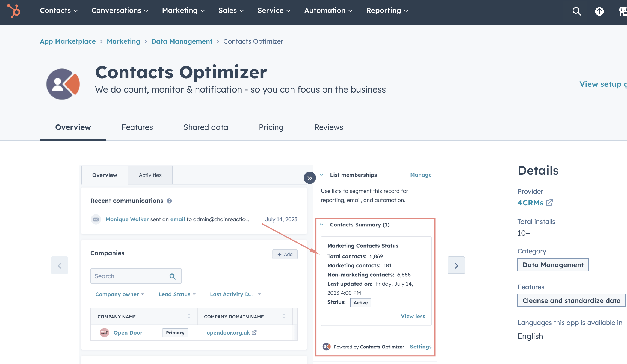Visit opendoor.org.uk domain link
The width and height of the screenshot is (627, 364).
click(228, 333)
